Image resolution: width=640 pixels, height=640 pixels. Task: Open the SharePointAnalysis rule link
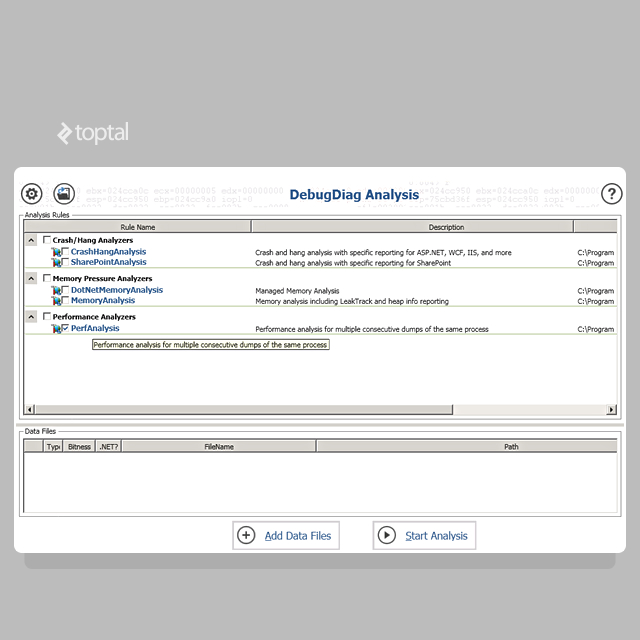pyautogui.click(x=109, y=262)
